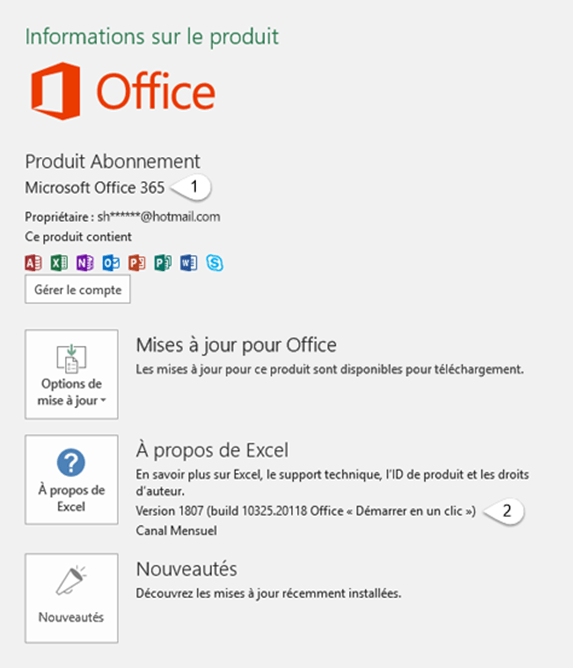Click the Skype app icon

215,263
